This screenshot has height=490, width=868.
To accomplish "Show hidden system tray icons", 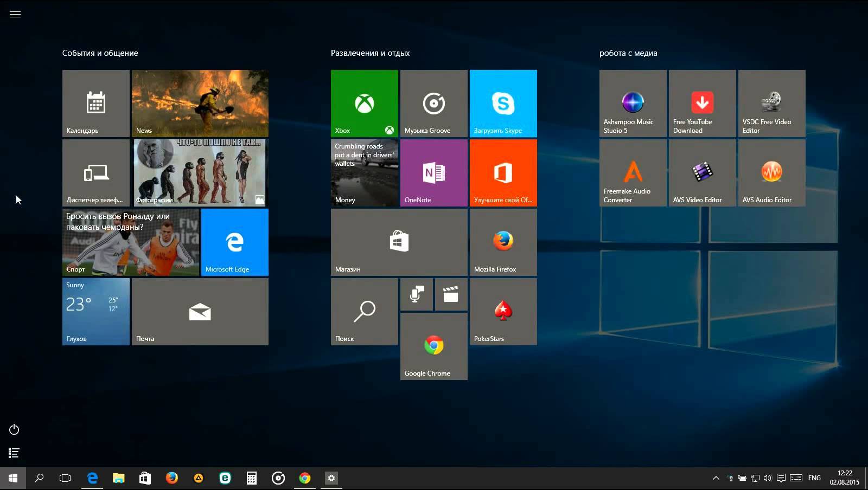I will (716, 478).
